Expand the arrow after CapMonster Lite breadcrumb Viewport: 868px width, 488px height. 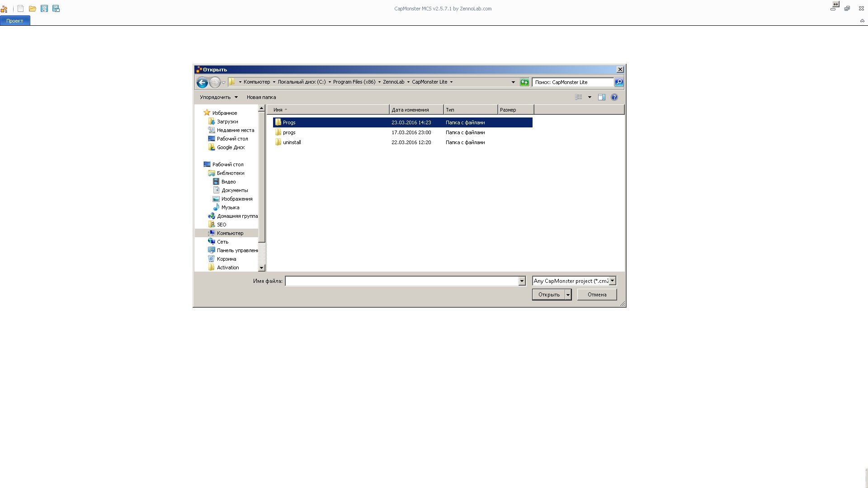click(451, 82)
